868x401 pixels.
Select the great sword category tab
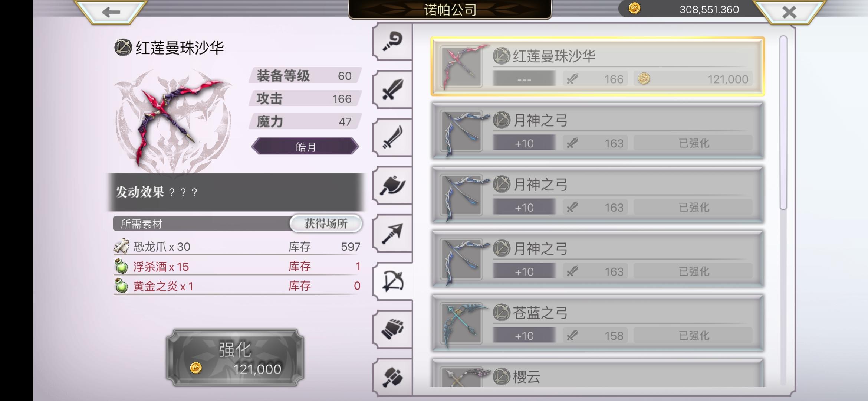coord(392,89)
